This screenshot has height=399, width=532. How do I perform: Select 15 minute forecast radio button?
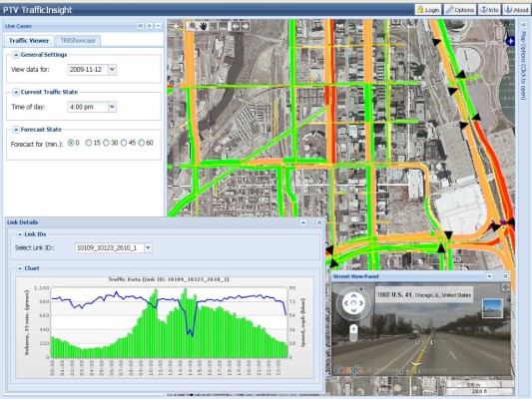click(88, 143)
